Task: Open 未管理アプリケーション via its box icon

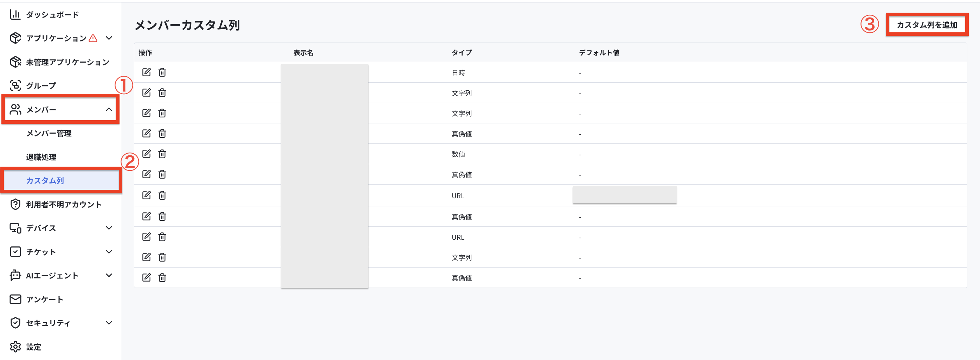Action: [15, 62]
